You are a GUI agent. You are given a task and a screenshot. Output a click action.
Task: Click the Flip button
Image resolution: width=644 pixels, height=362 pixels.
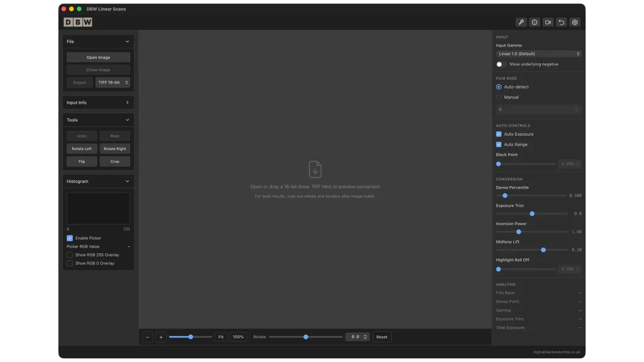[x=82, y=162]
